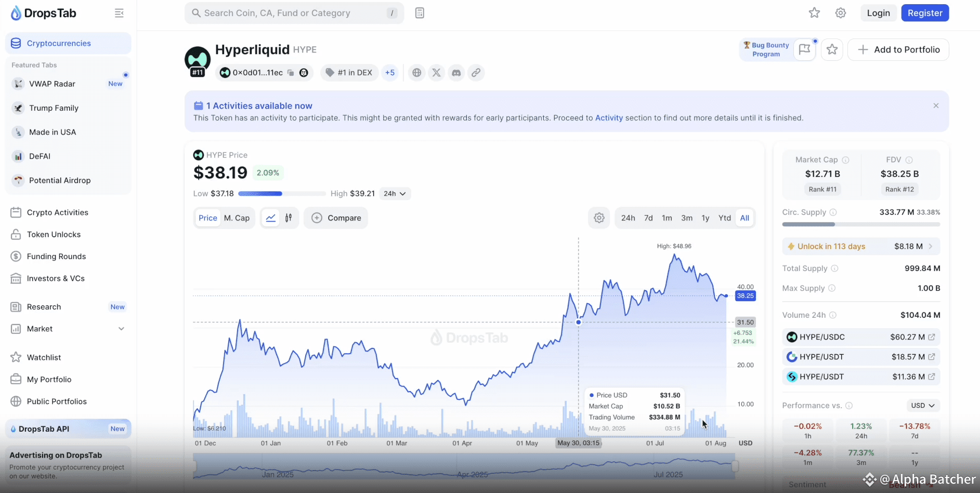Open the Bug Bounty Program badge
This screenshot has height=493, width=980.
[766, 49]
